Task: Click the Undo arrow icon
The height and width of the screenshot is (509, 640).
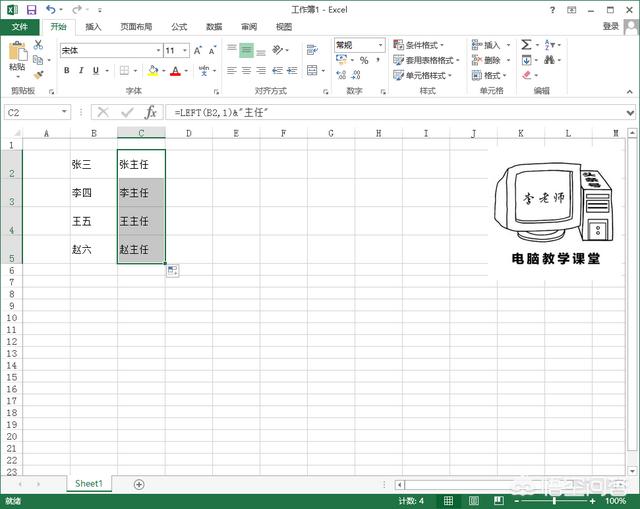Action: (49, 9)
